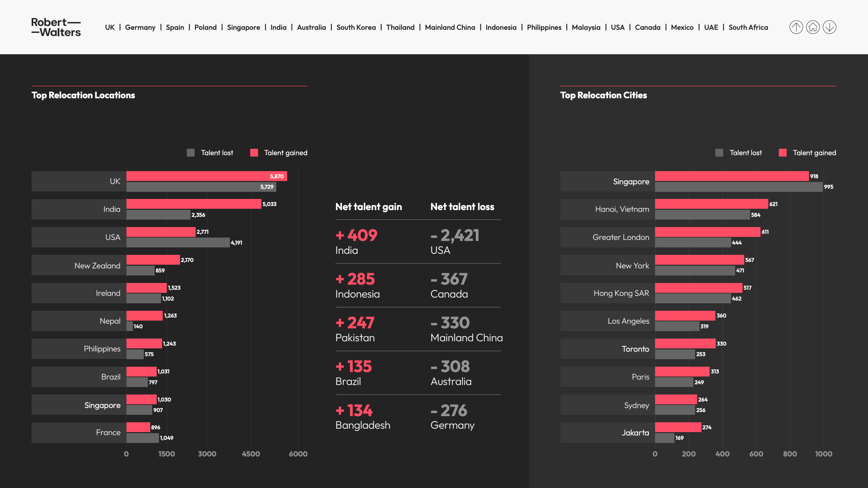This screenshot has height=488, width=868.
Task: Click Singapore city talent lost bar
Action: click(x=738, y=187)
